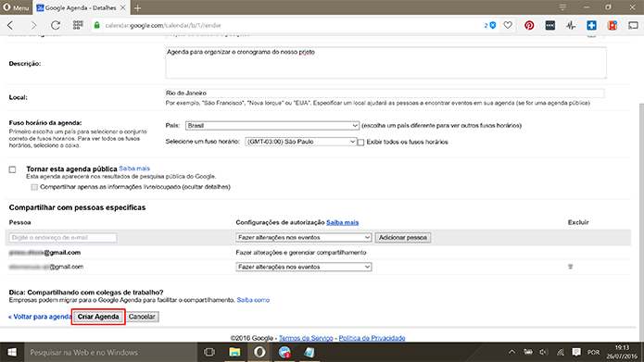Delete second shared person with trash icon
Image resolution: width=644 pixels, height=362 pixels.
pos(571,267)
